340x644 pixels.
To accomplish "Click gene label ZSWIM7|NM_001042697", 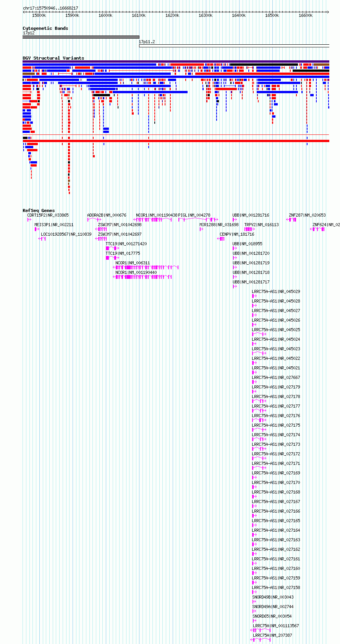I will coord(120,234).
